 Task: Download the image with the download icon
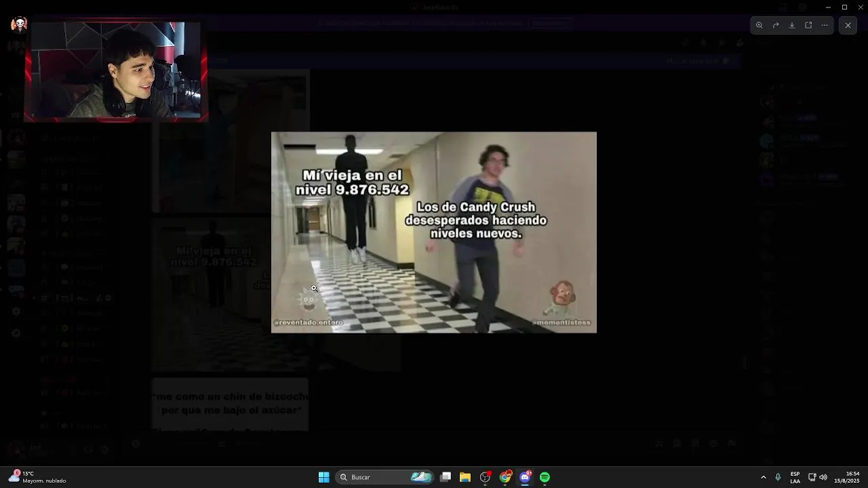[x=792, y=25]
